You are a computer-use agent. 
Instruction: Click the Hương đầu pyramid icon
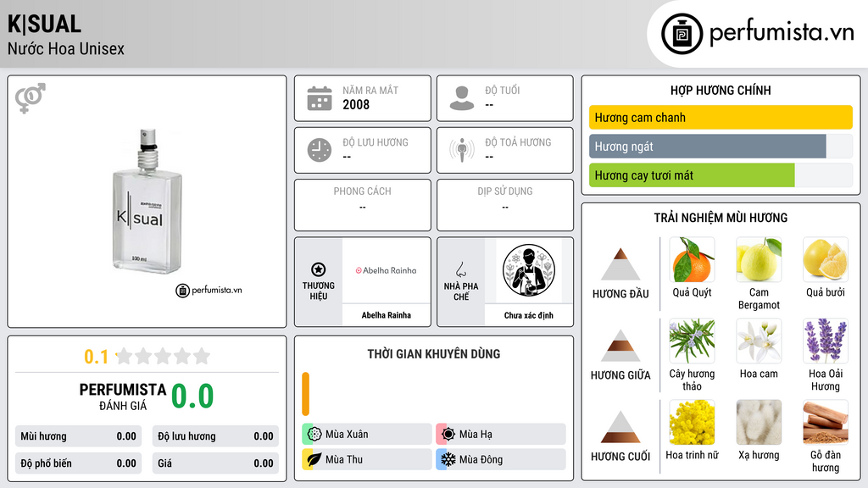pos(620,264)
